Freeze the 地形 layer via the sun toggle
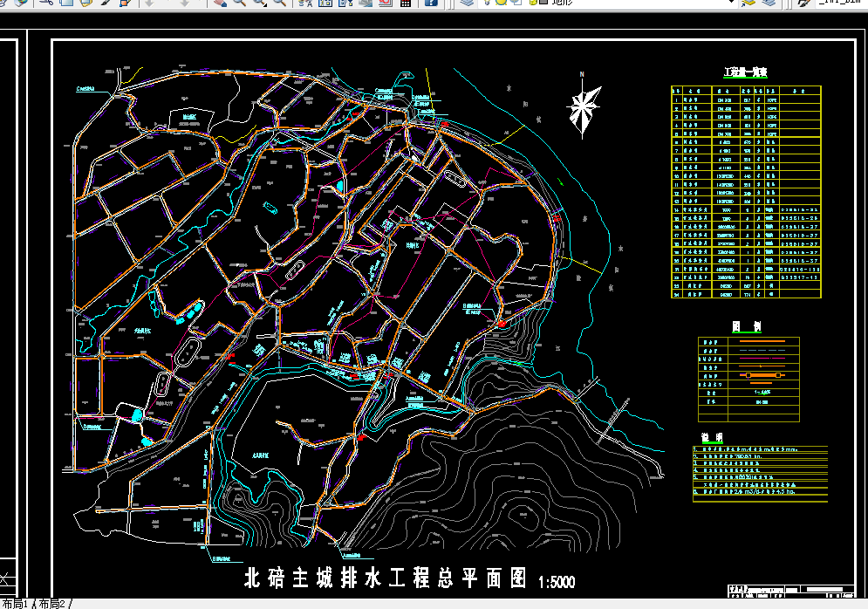 (500, 3)
